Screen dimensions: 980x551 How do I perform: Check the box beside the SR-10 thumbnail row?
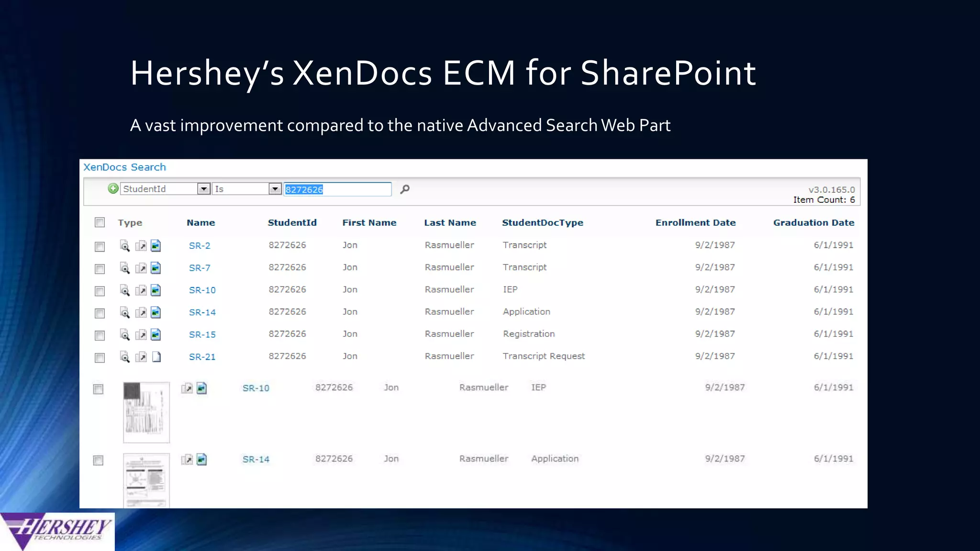click(x=98, y=389)
